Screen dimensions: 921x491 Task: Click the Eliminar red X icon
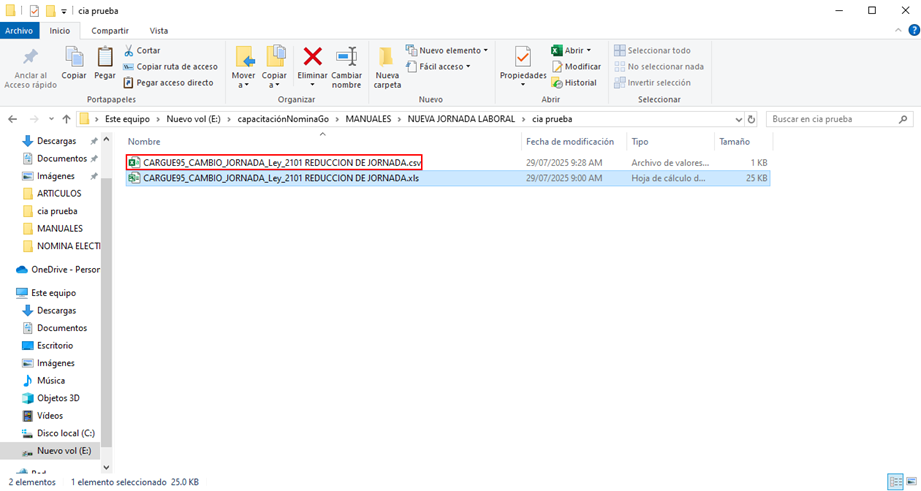click(x=313, y=57)
